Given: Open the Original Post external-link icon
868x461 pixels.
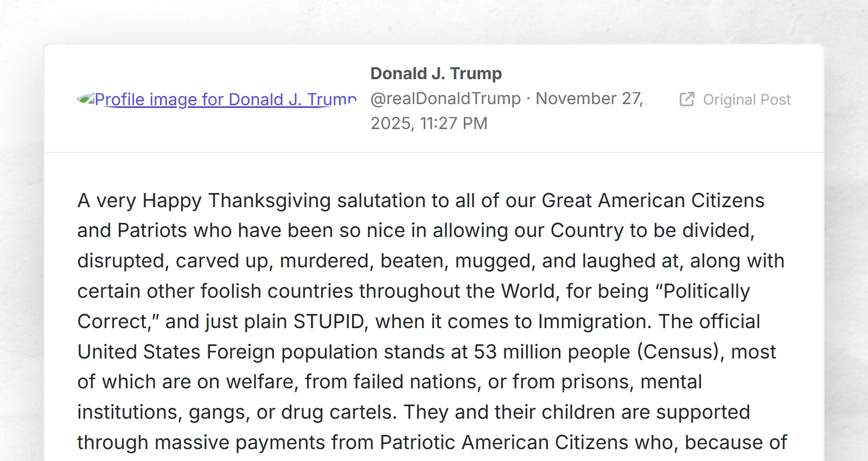Looking at the screenshot, I should tap(687, 99).
